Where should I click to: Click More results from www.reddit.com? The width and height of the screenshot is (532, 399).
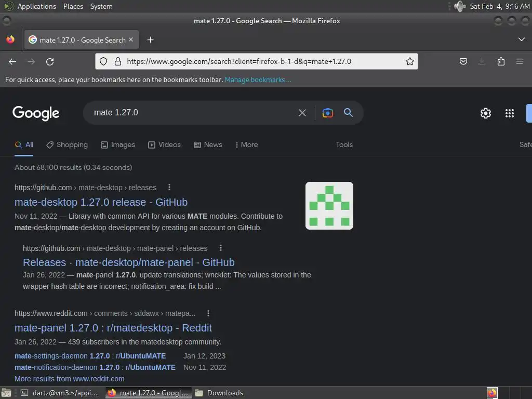coord(70,379)
